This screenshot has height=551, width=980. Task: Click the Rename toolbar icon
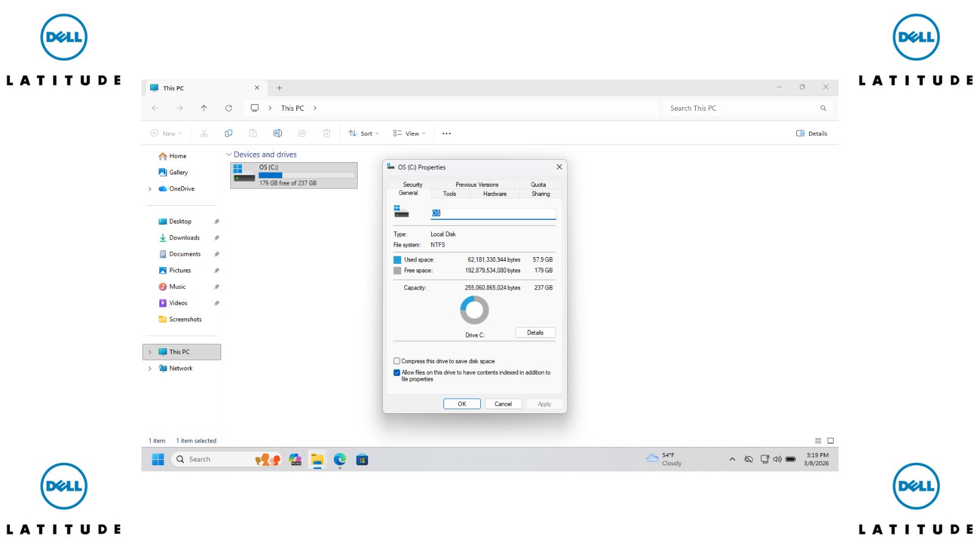[277, 133]
